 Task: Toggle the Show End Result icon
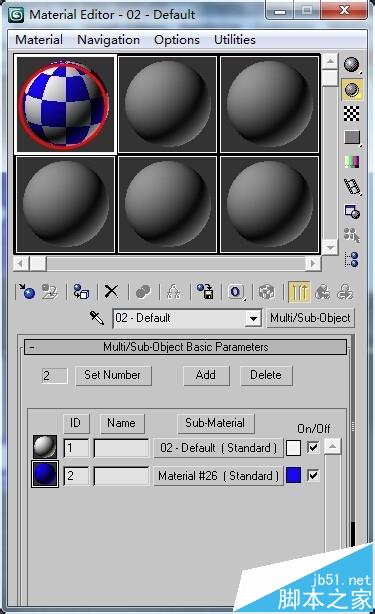(299, 292)
